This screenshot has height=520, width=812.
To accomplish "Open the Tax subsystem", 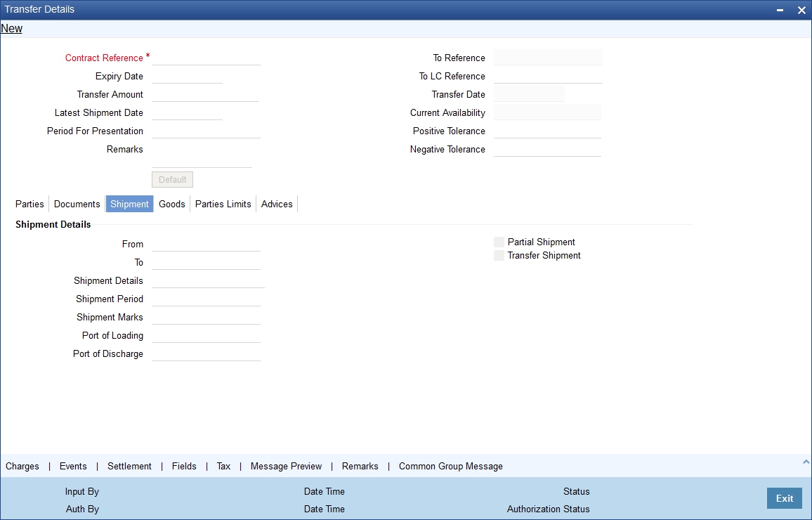I will point(223,466).
